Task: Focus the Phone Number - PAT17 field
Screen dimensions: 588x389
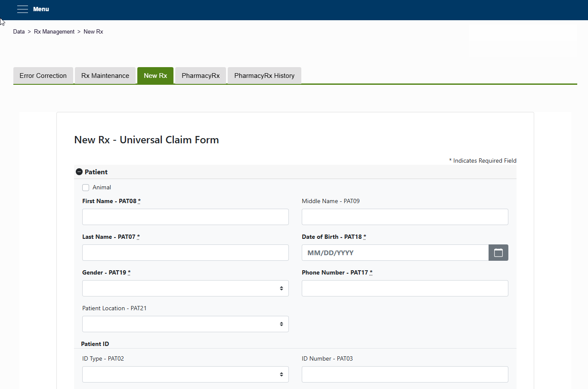Action: [405, 288]
